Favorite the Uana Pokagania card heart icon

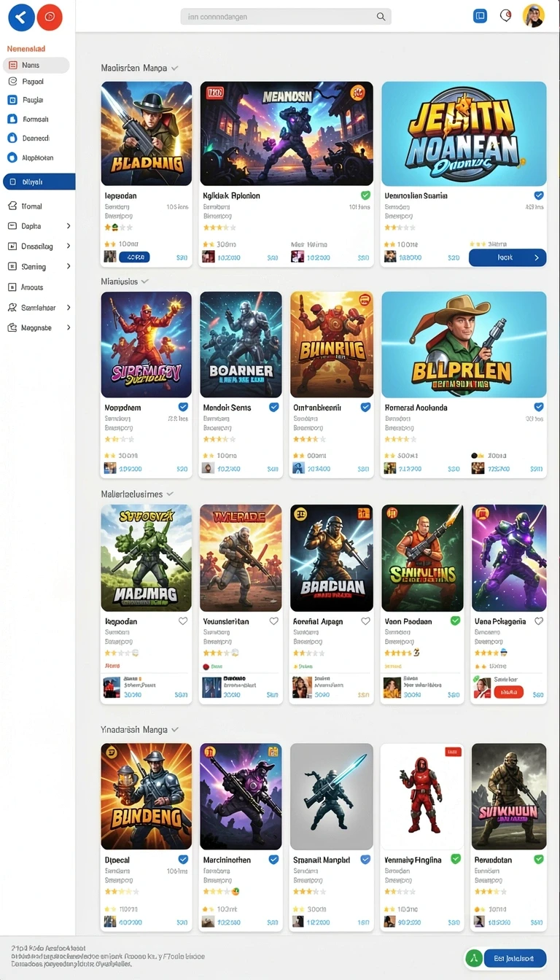click(539, 621)
